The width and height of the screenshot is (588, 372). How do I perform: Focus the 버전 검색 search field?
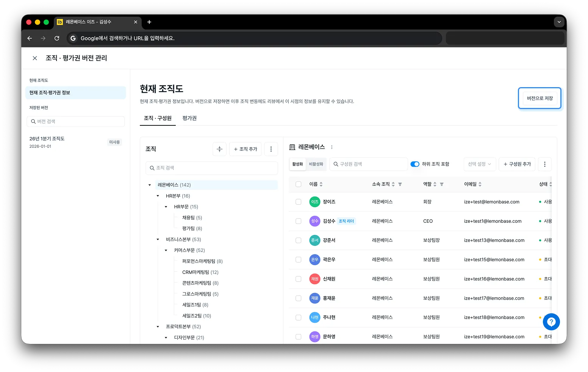[x=76, y=122]
